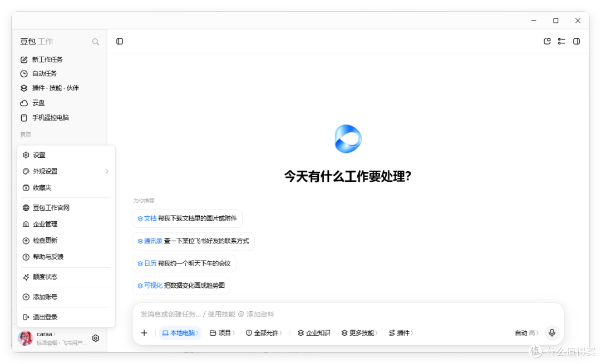Choose 企业管理 menu entry
Viewport: 601px width, 364px height.
coord(66,225)
